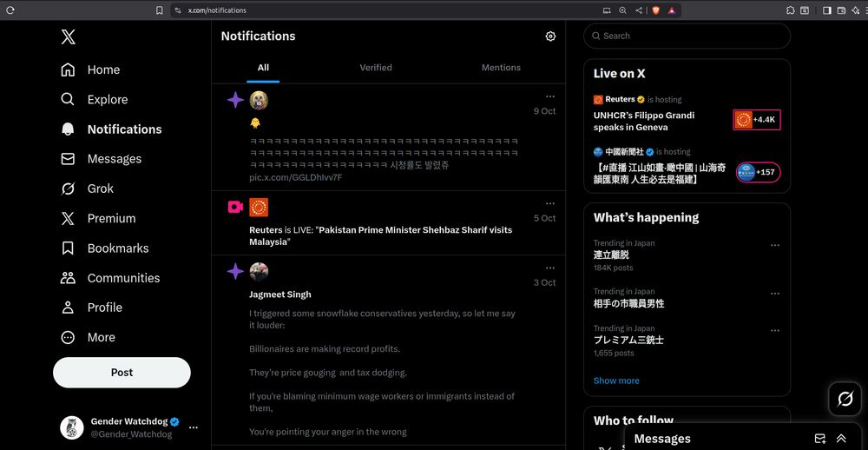Open the floating Grok button
Image resolution: width=868 pixels, height=450 pixels.
[x=845, y=399]
